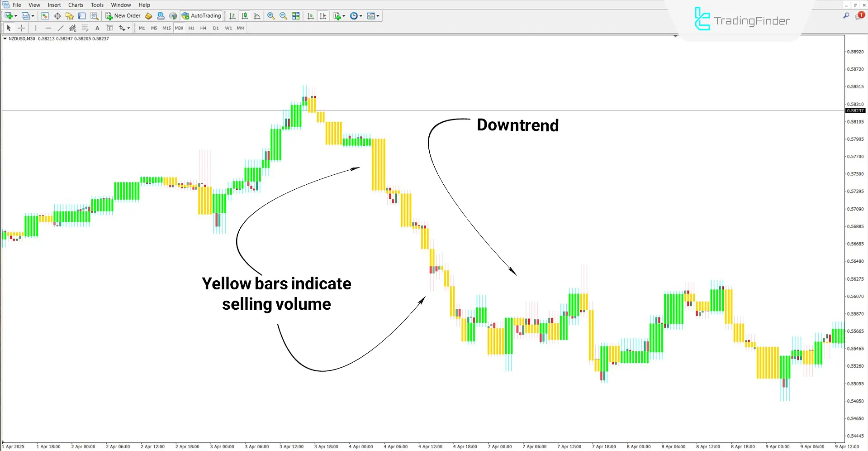Click the current price label 0.58237 on the scale
868x451 pixels.
pos(855,110)
